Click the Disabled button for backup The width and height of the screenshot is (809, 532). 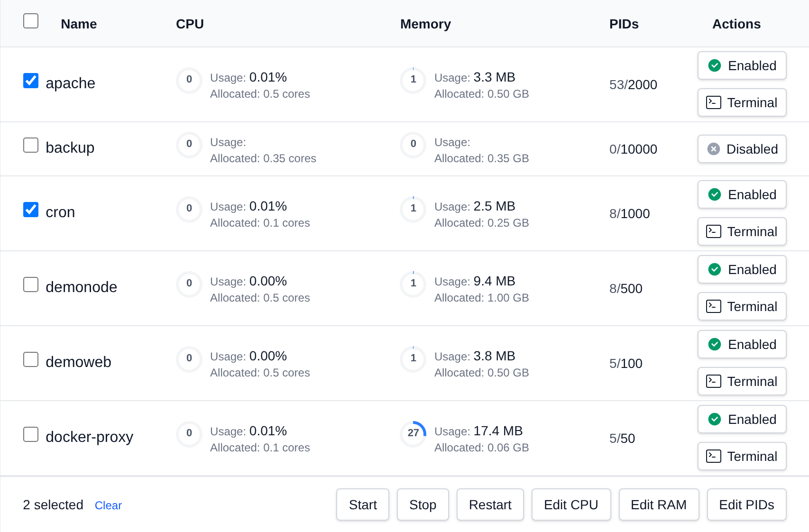click(742, 149)
